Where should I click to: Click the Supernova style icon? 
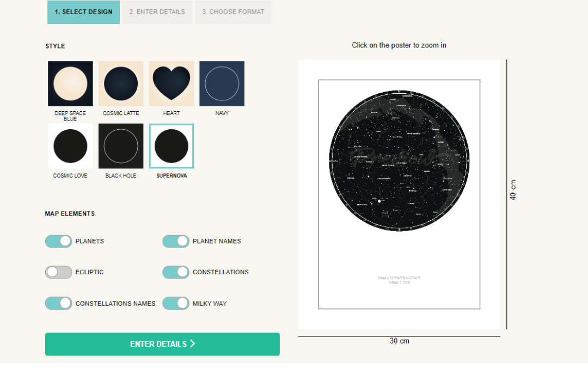pyautogui.click(x=171, y=146)
